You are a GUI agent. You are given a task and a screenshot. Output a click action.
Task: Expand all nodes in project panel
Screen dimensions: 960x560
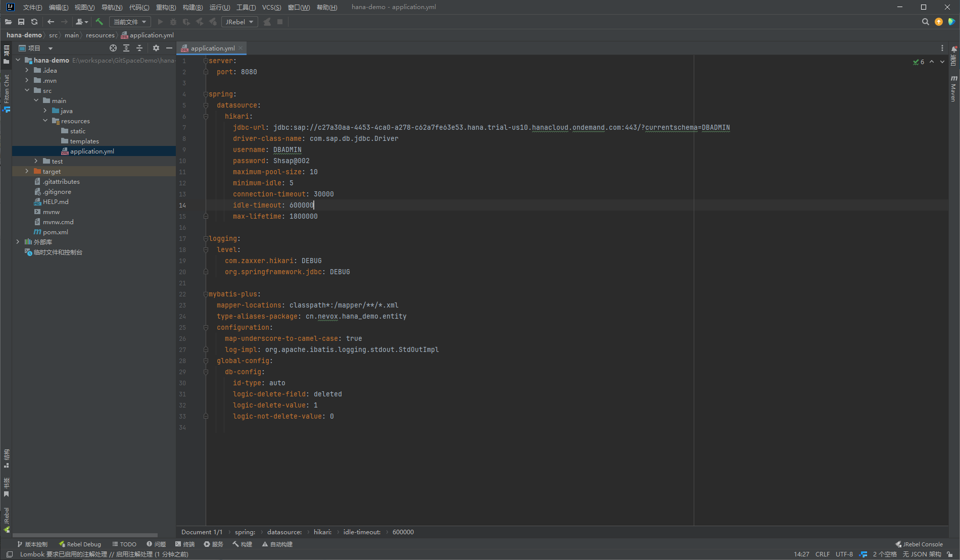126,48
